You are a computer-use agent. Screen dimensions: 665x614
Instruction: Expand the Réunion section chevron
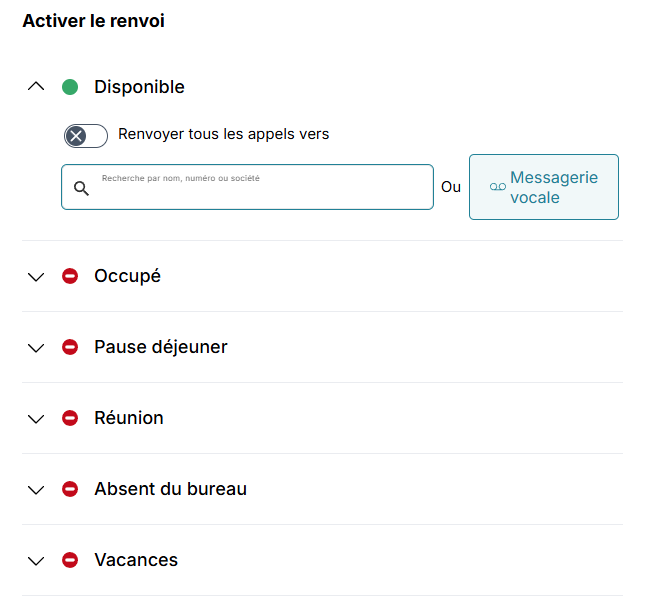pos(37,419)
